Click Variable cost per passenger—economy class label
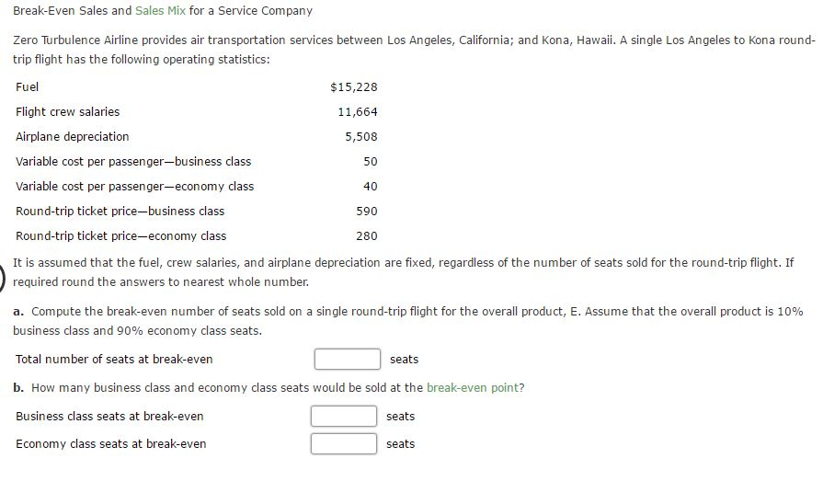Screen dimensions: 823x504 coord(134,187)
